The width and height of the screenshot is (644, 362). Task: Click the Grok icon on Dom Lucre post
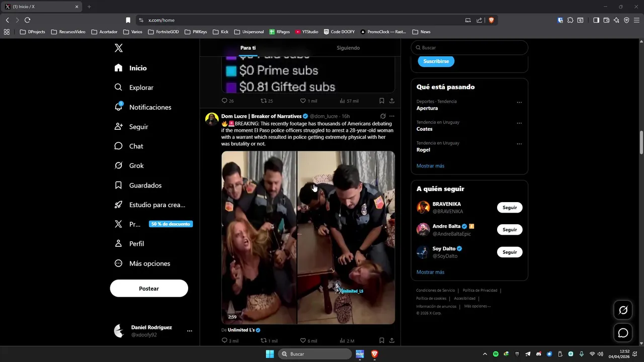pyautogui.click(x=383, y=116)
